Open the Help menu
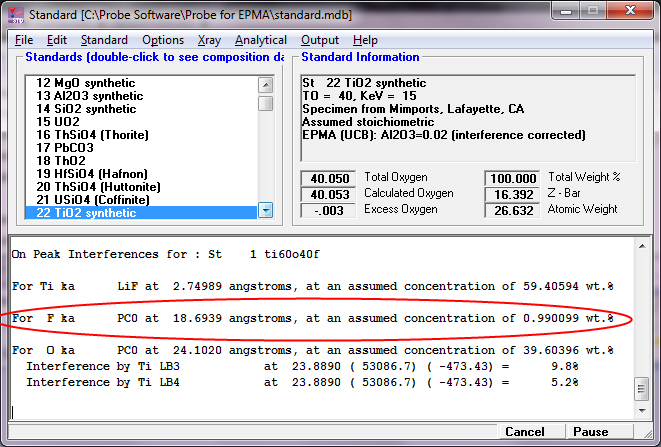The height and width of the screenshot is (447, 661). tap(365, 40)
